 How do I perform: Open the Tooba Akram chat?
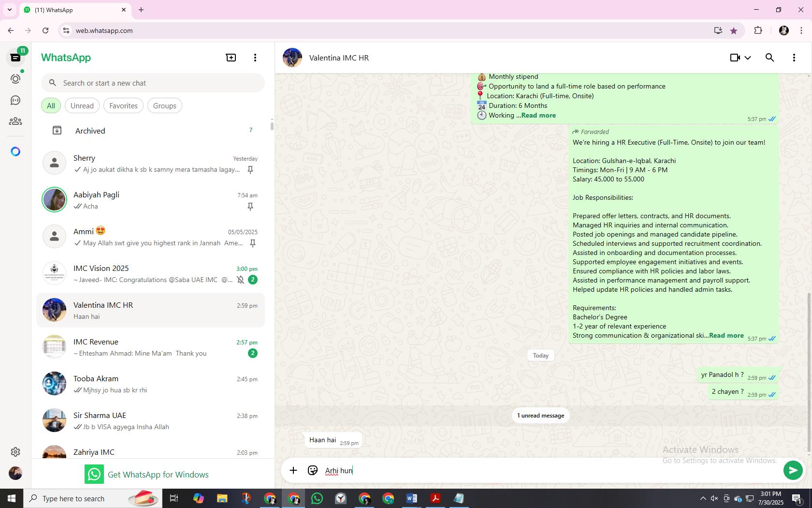pyautogui.click(x=151, y=384)
